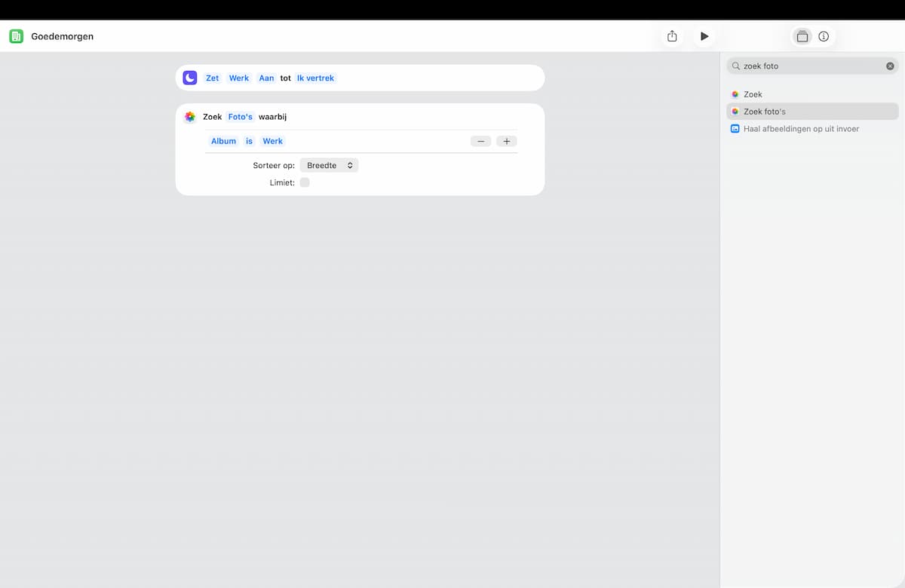Change the 'is' condition operator
The image size is (905, 588).
click(x=249, y=141)
